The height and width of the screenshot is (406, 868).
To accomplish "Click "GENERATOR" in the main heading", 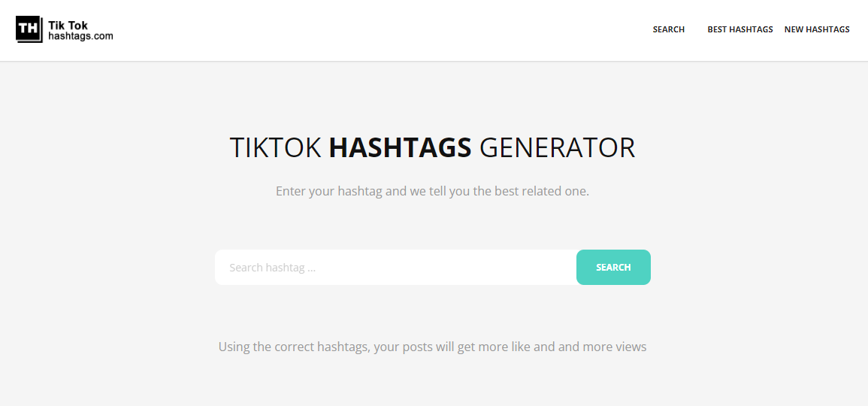I will 557,147.
